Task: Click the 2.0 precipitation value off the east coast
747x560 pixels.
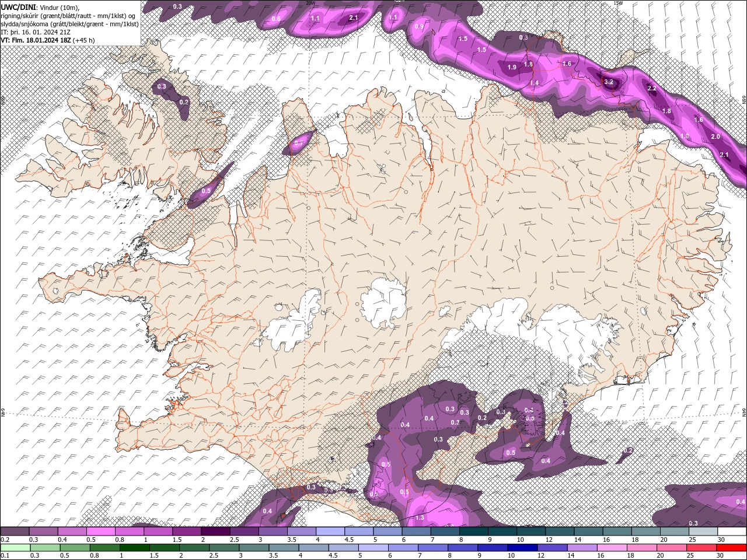Action: click(x=715, y=136)
